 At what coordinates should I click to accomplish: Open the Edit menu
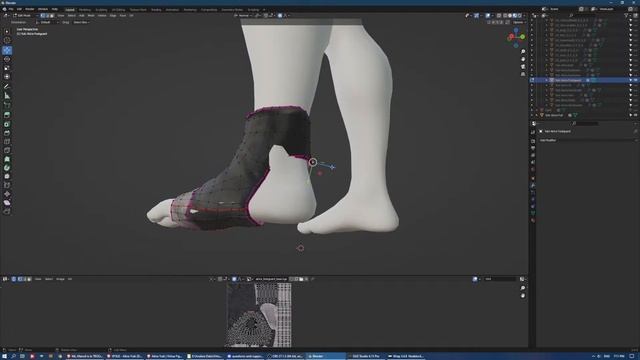tap(19, 9)
